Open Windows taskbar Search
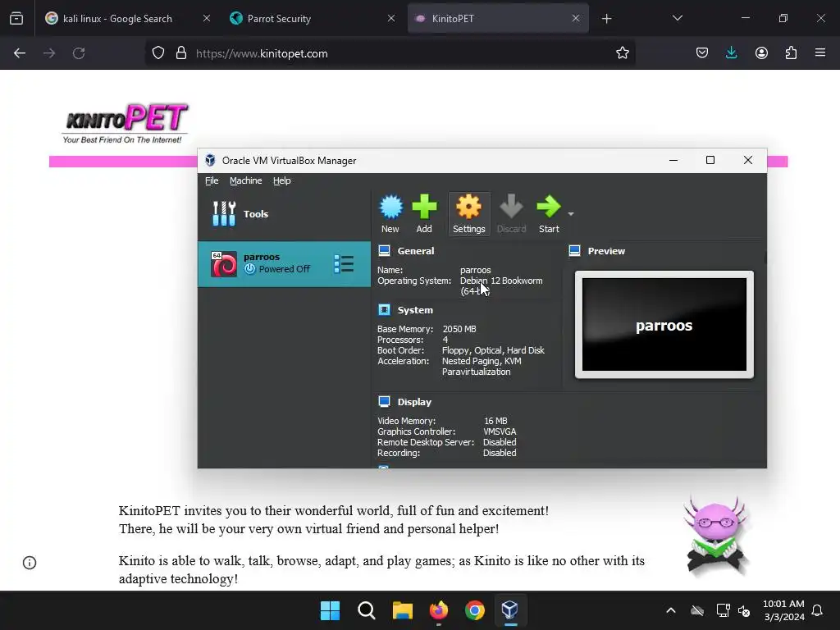Image resolution: width=840 pixels, height=630 pixels. [x=367, y=610]
